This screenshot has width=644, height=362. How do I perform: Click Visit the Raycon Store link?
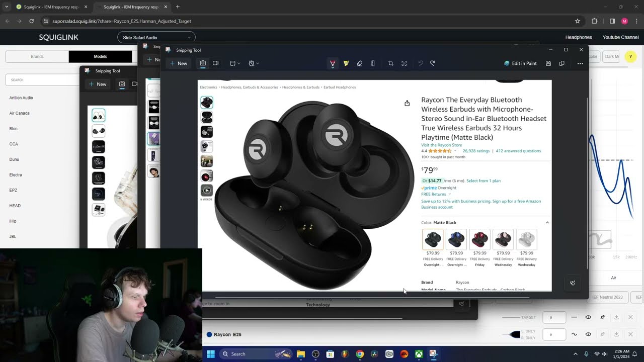(x=441, y=145)
